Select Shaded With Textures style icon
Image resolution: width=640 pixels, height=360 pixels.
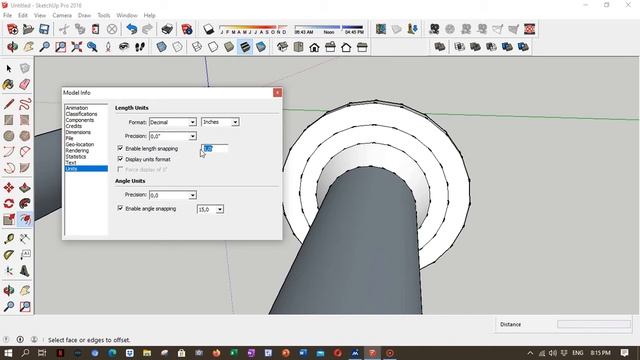[245, 47]
